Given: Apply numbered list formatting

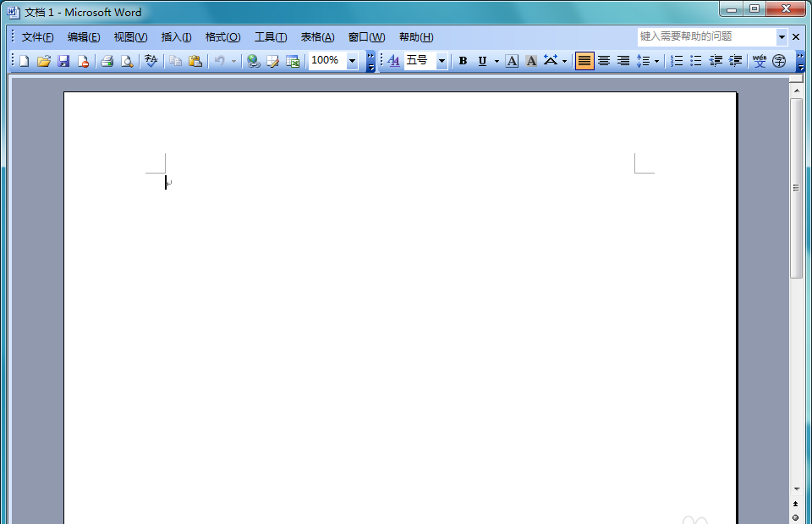Looking at the screenshot, I should [677, 61].
